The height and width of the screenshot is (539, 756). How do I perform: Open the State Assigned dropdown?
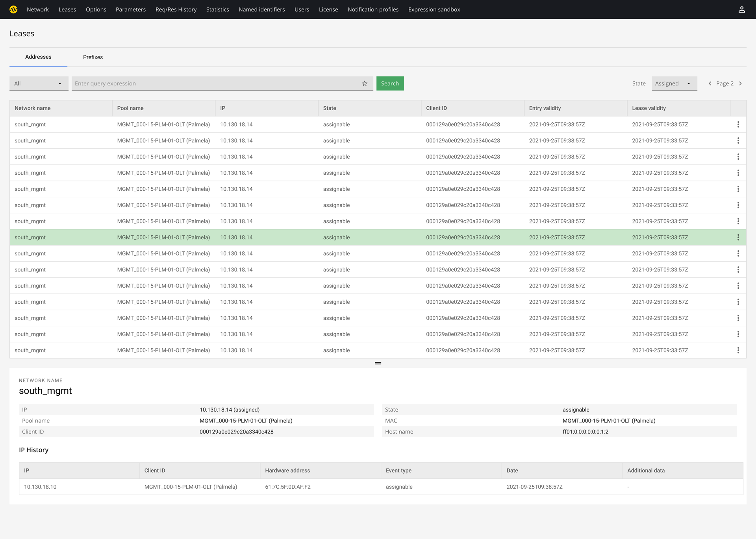674,83
